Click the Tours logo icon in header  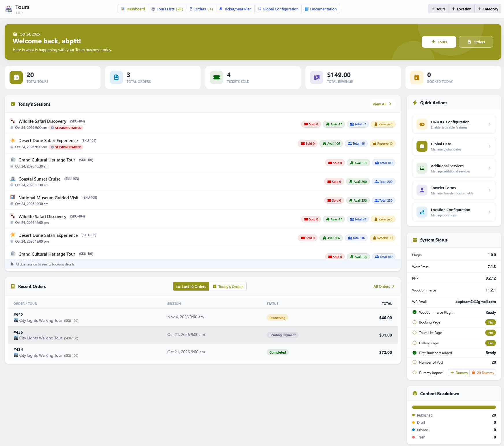pos(9,9)
